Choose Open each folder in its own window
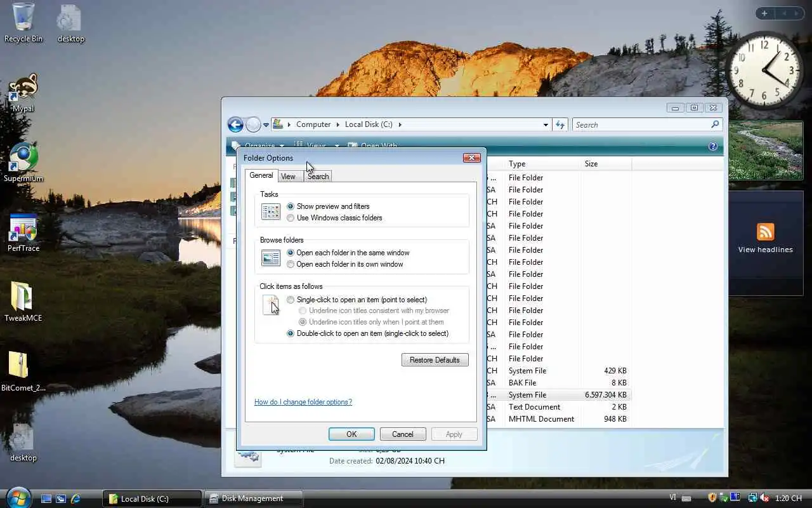Viewport: 812px width, 508px height. 345,264
